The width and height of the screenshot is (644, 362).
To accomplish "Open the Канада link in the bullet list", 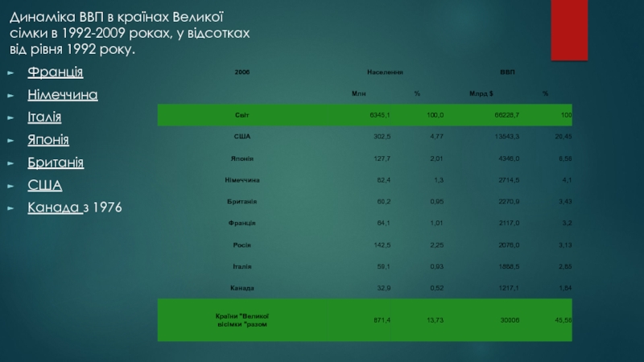I will pyautogui.click(x=55, y=208).
